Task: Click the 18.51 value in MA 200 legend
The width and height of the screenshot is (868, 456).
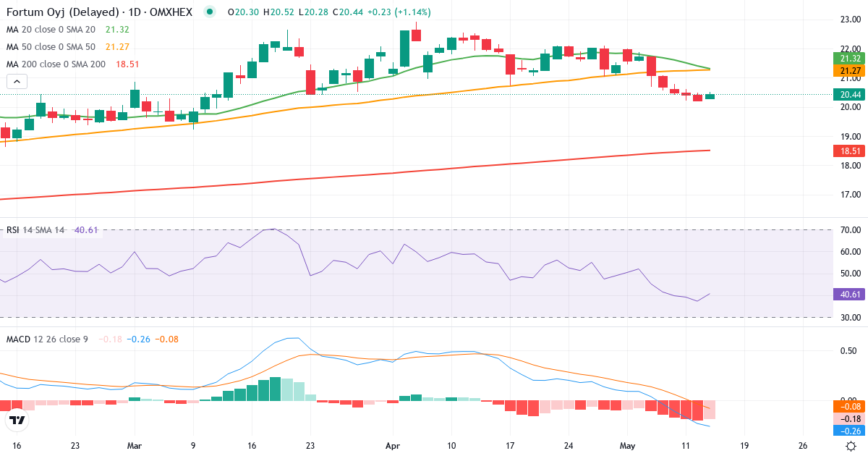Action: click(127, 64)
